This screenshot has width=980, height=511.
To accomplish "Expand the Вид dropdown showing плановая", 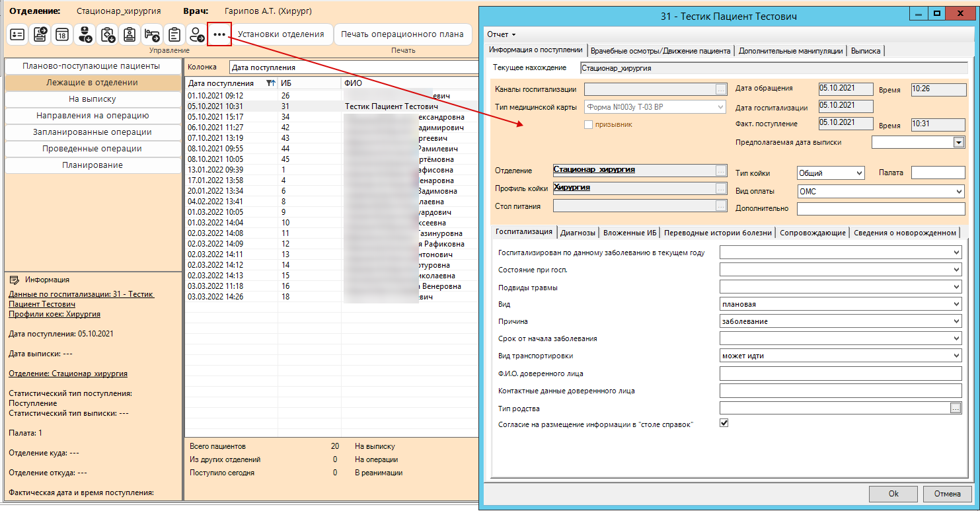I will [956, 304].
